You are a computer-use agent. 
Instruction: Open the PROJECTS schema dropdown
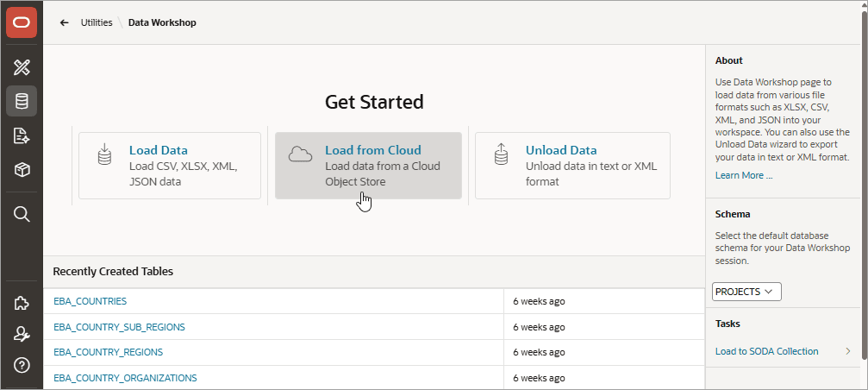pyautogui.click(x=746, y=292)
